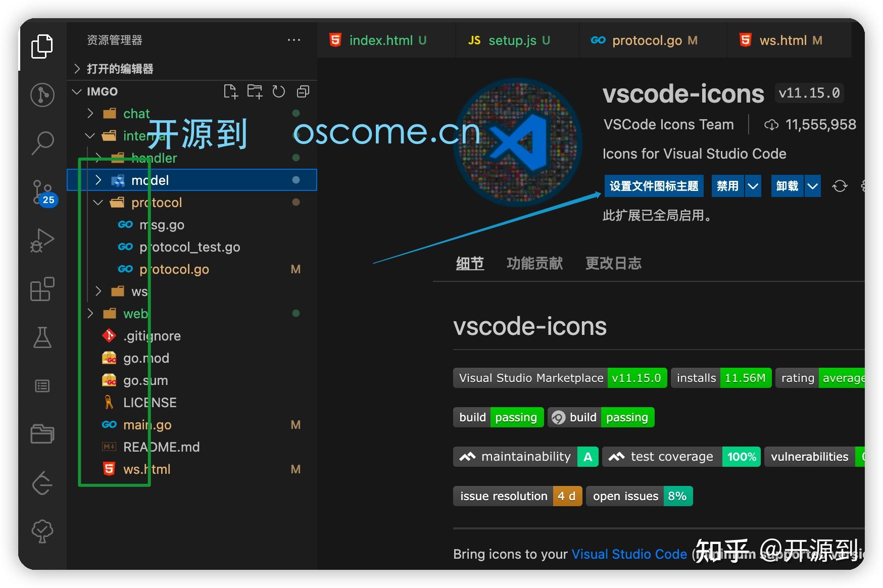Click the 设置文件图标主题 button
Screen dimensions: 883x588
click(x=654, y=186)
